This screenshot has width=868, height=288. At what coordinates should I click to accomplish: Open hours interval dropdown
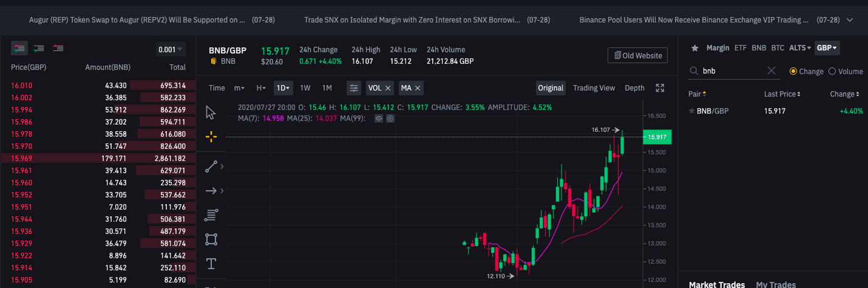coord(261,88)
